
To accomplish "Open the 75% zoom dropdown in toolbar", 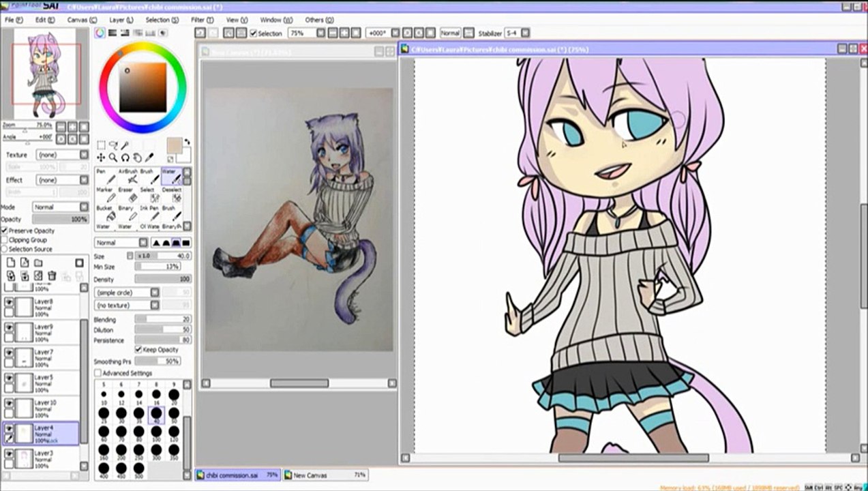I will point(307,33).
